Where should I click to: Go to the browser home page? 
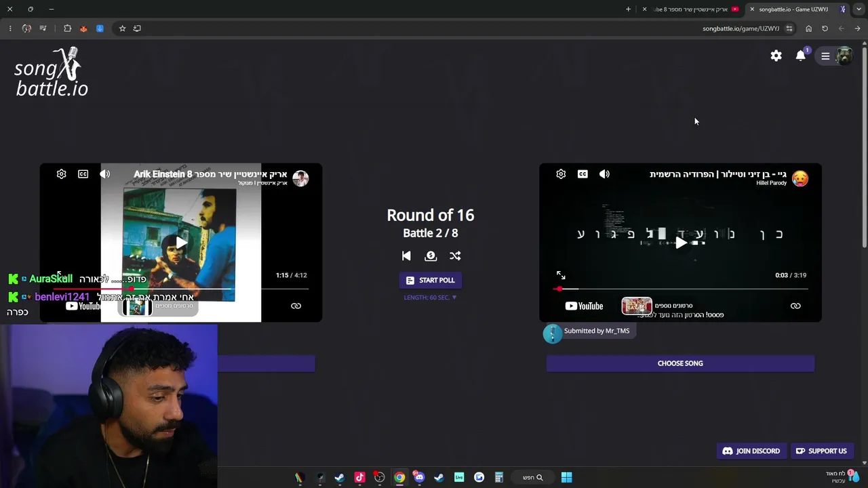click(808, 28)
